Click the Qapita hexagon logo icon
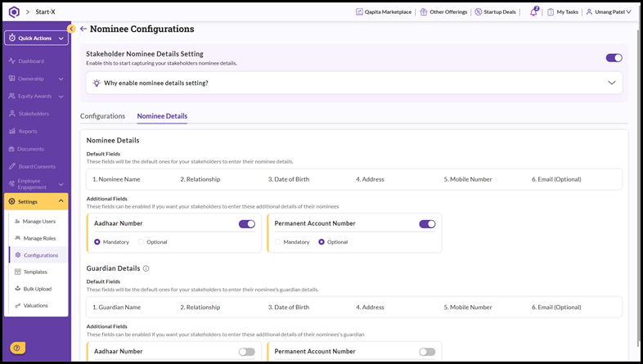643x364 pixels. point(14,12)
